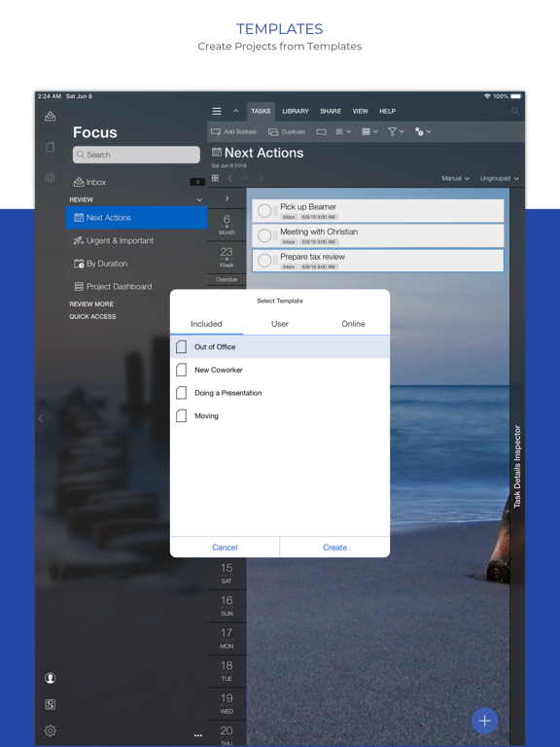Expand QUICK ACCESS section
This screenshot has height=747, width=560.
[92, 316]
